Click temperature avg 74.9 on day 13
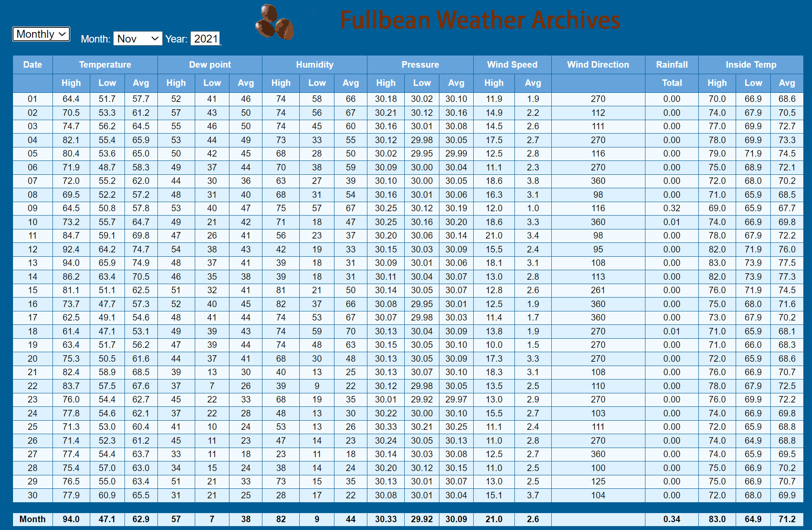The width and height of the screenshot is (812, 530). tap(141, 263)
